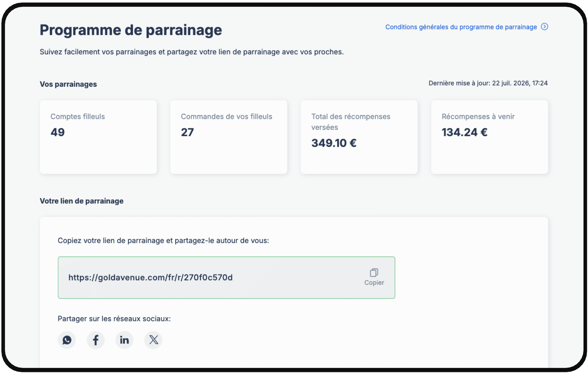Click the arrow circle icon beside Conditions générales
This screenshot has width=588, height=373.
[x=544, y=27]
